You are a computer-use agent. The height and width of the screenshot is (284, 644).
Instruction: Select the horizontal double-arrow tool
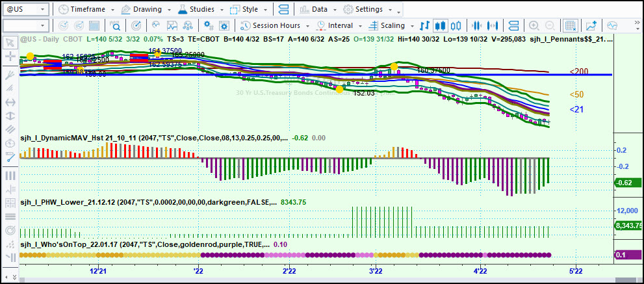(10, 102)
